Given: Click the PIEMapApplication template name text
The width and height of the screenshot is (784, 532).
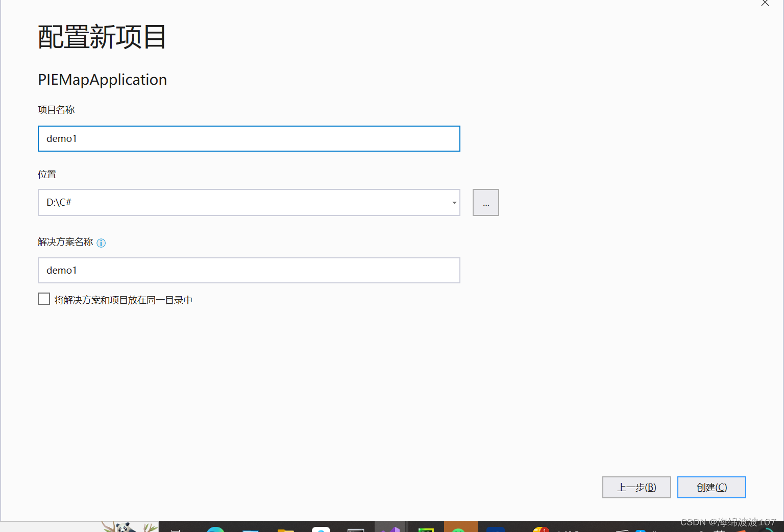Looking at the screenshot, I should [103, 80].
